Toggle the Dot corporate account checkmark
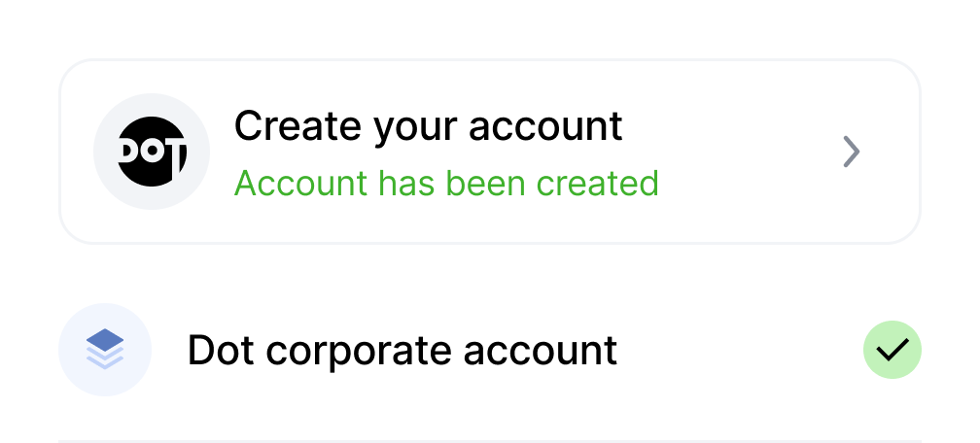 tap(892, 350)
